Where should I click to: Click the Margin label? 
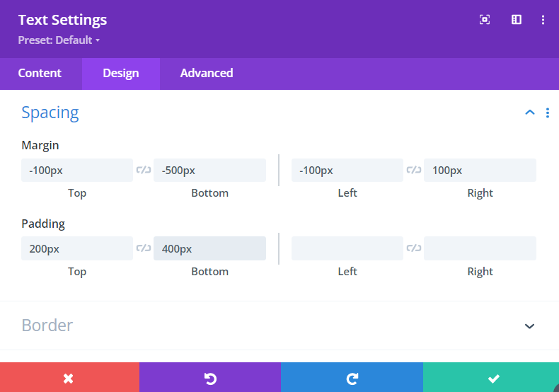click(40, 145)
